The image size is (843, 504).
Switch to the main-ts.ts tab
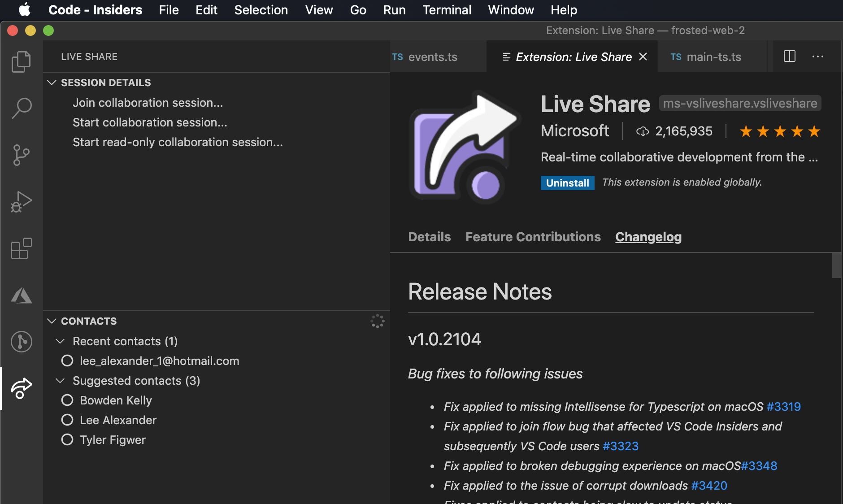[713, 56]
